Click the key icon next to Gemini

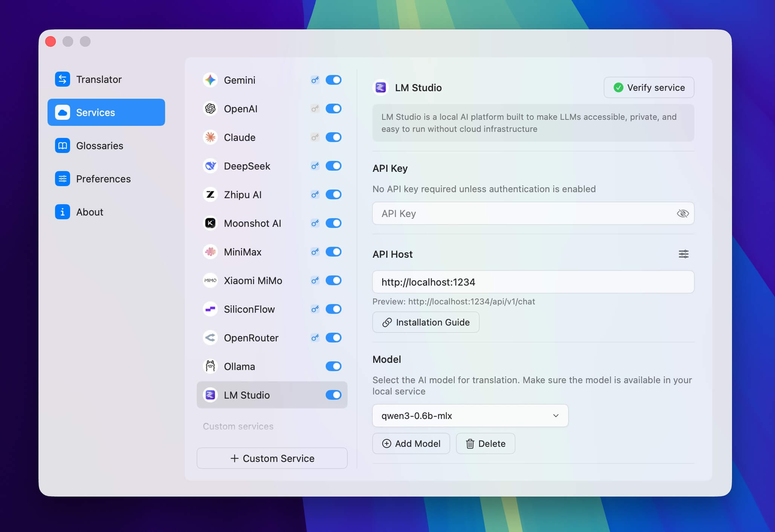315,80
